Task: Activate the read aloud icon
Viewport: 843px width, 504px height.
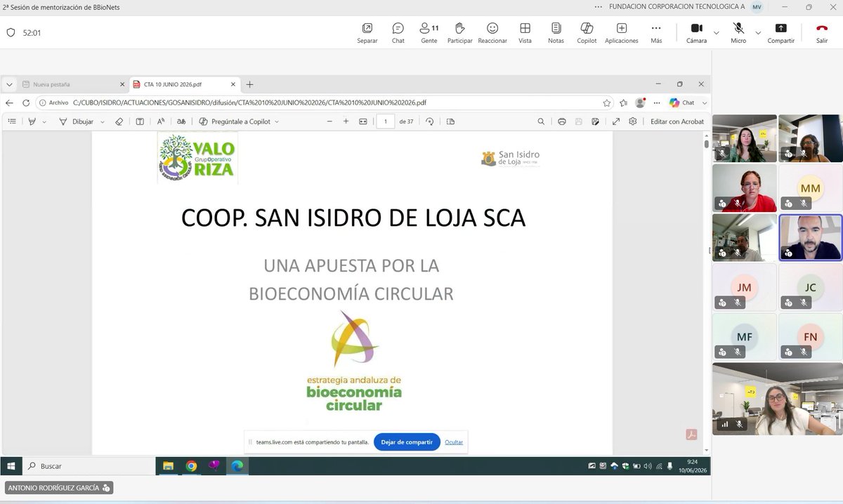Action: [x=161, y=121]
